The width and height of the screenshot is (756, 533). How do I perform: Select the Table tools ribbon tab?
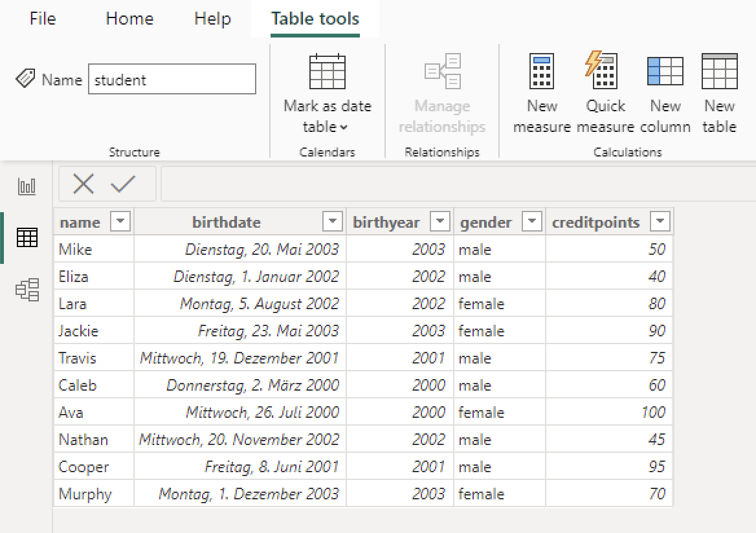tap(315, 19)
